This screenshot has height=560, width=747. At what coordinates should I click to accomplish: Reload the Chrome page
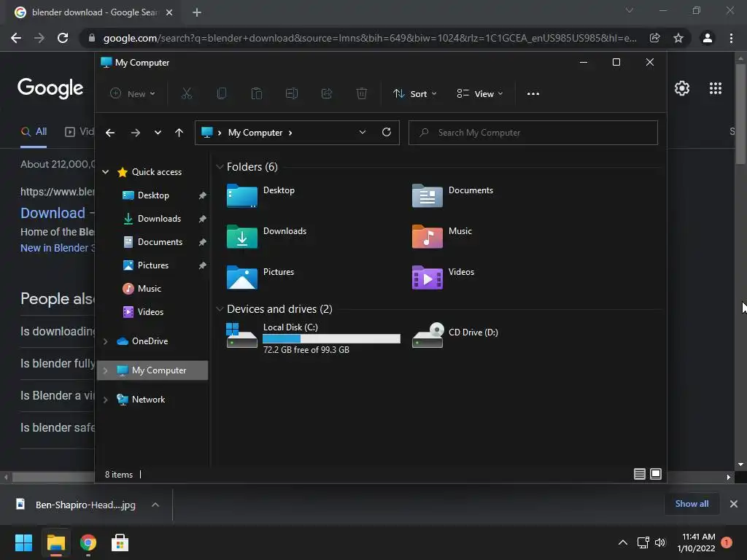point(63,38)
